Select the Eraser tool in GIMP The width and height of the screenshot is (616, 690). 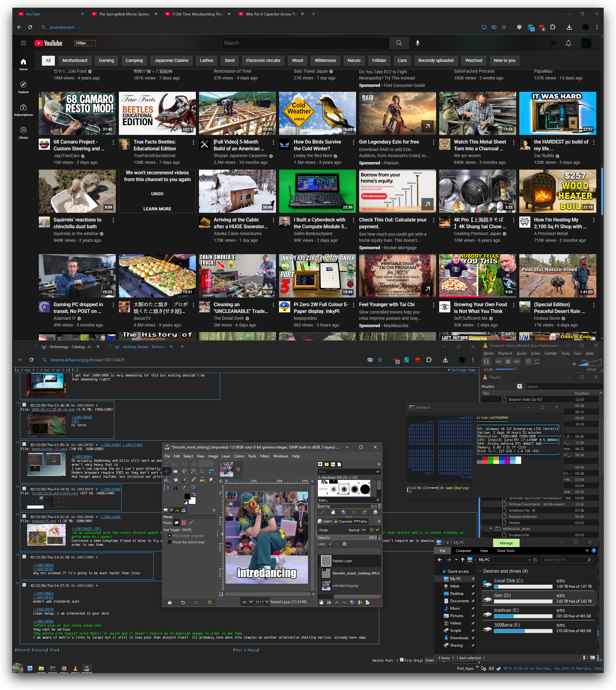[194, 479]
